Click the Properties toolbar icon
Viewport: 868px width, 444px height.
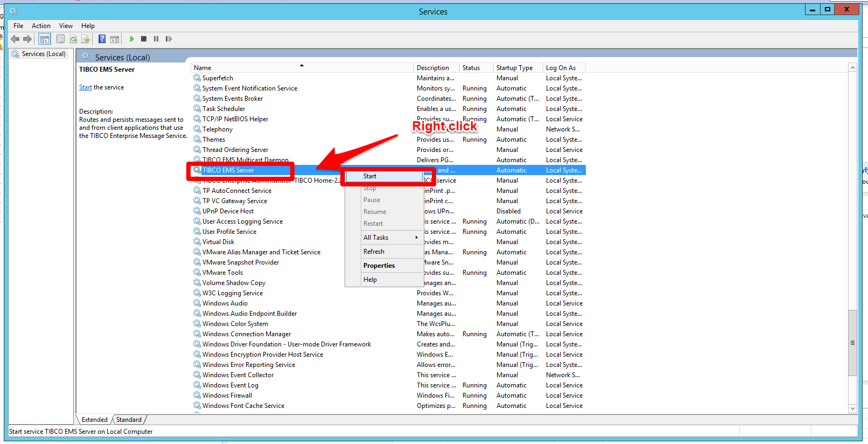tap(60, 39)
